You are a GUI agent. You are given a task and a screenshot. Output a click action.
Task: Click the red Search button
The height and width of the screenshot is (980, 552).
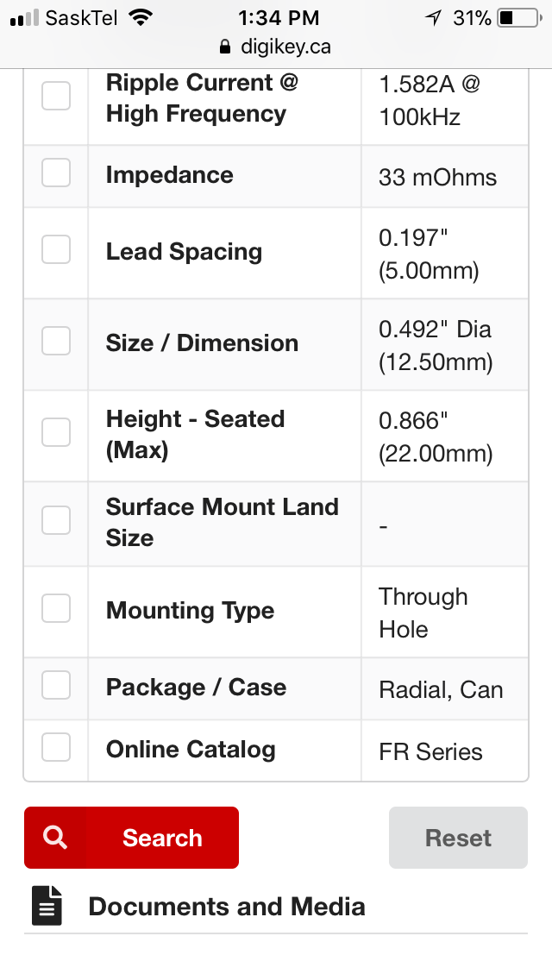click(x=131, y=838)
